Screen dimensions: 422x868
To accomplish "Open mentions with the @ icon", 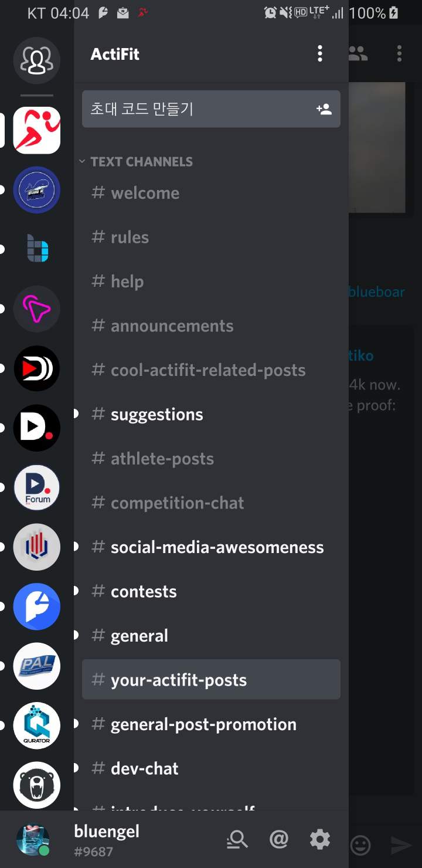I will pos(279,840).
